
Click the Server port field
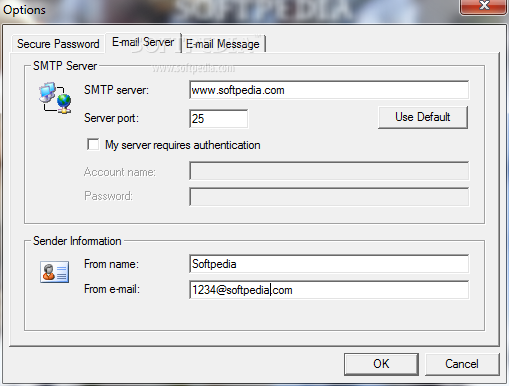(218, 118)
